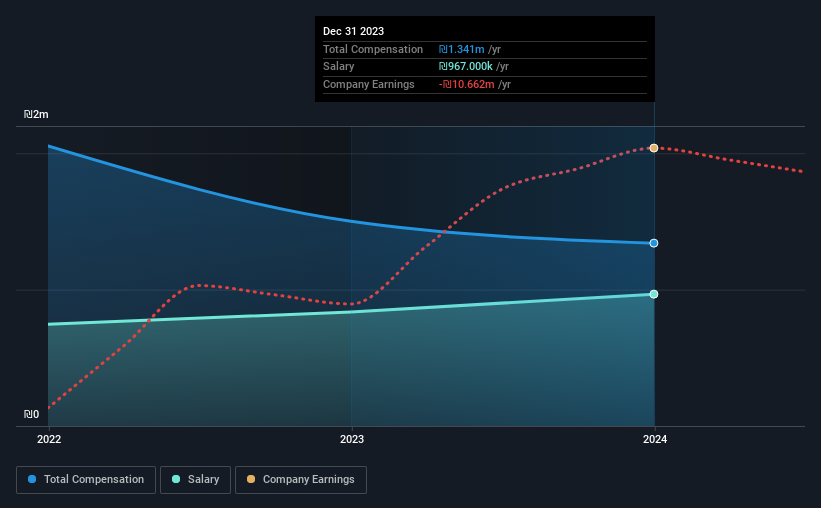Click the ₪1.341m total compensation value
Viewport: 821px width, 508px height.
point(461,49)
